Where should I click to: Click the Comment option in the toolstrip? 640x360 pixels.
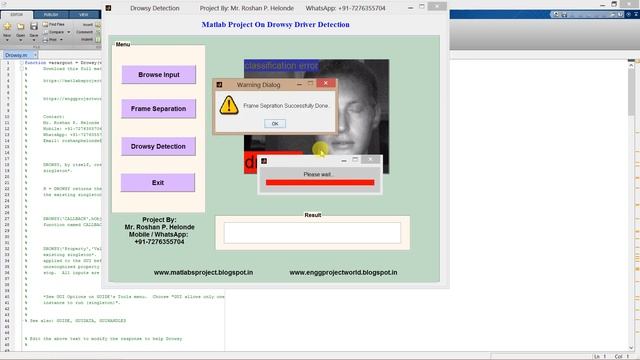[x=84, y=32]
